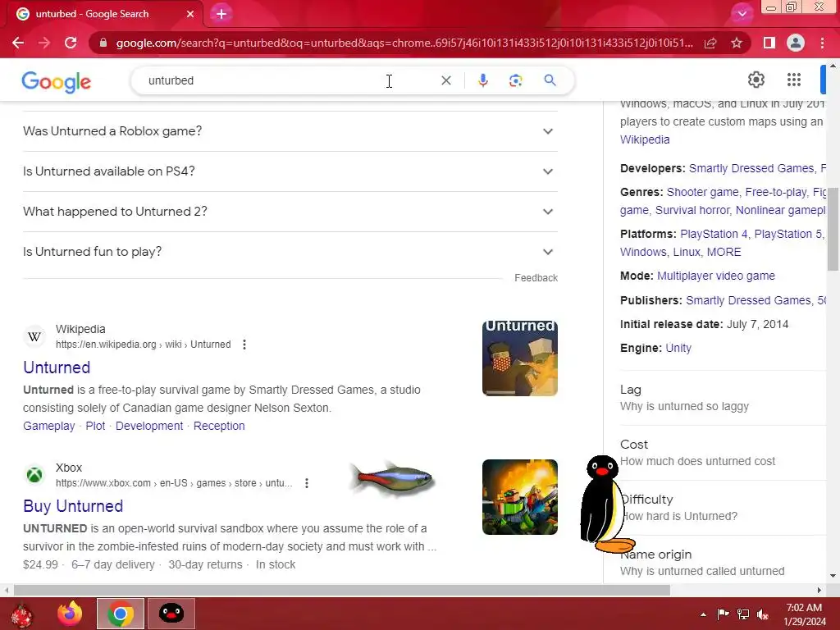
Task: Search by image with Google Lens
Action: (x=515, y=80)
